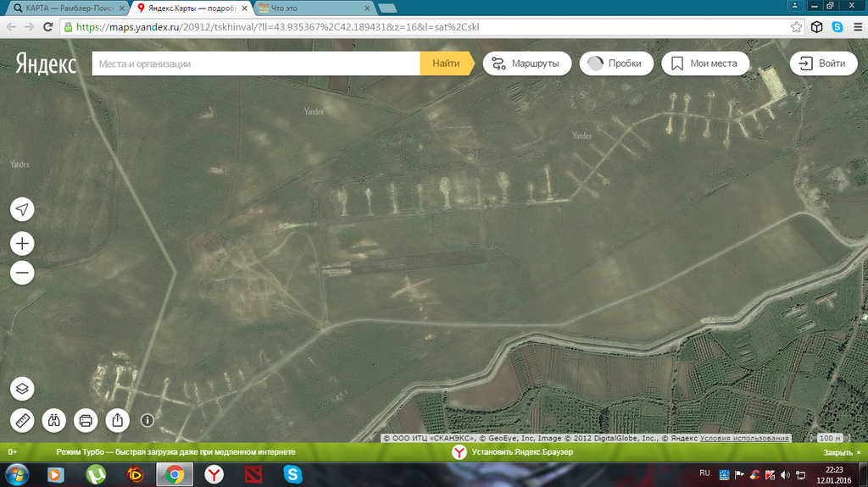The image size is (868, 487).
Task: Toggle the Пробки traffic layer
Action: tap(616, 64)
